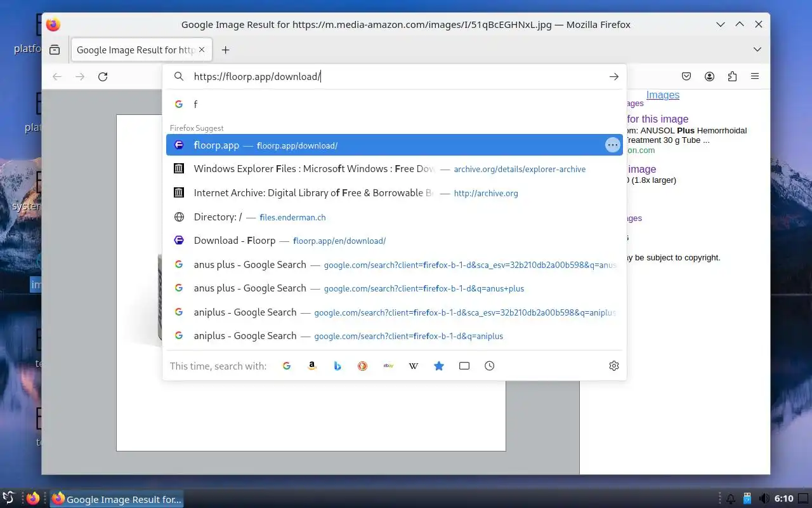This screenshot has height=508, width=812.
Task: Select anus plus suggestion ending q=anus+plus
Action: point(395,288)
